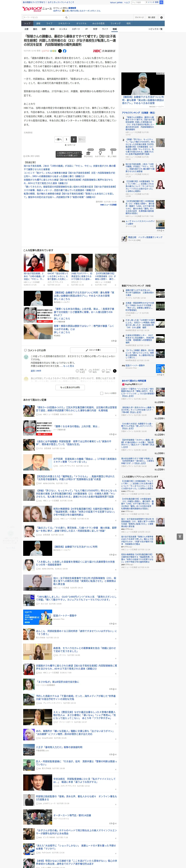The height and width of the screenshot is (868, 186).
Task: React with 学びがある graduation cap icon
Action: click(x=89, y=153)
